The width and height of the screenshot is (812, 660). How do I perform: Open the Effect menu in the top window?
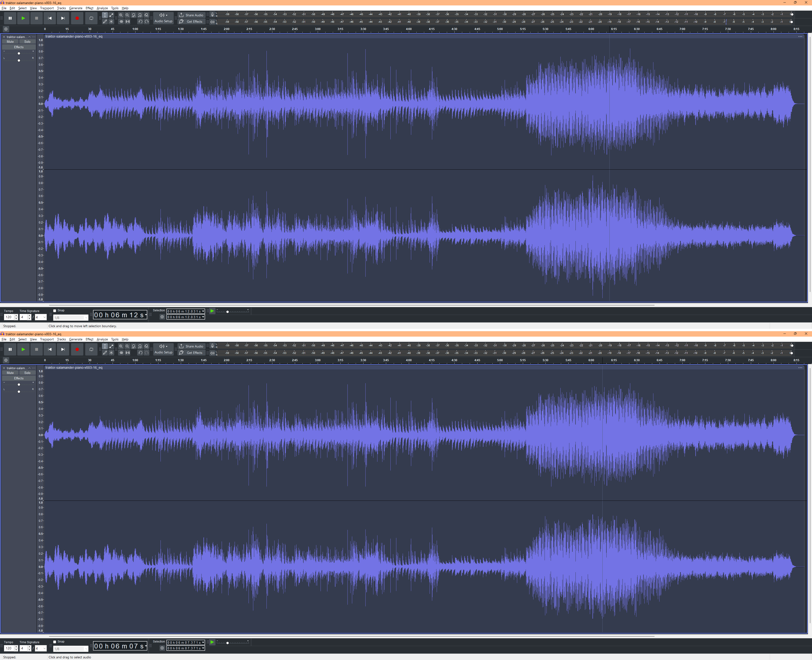pos(89,8)
